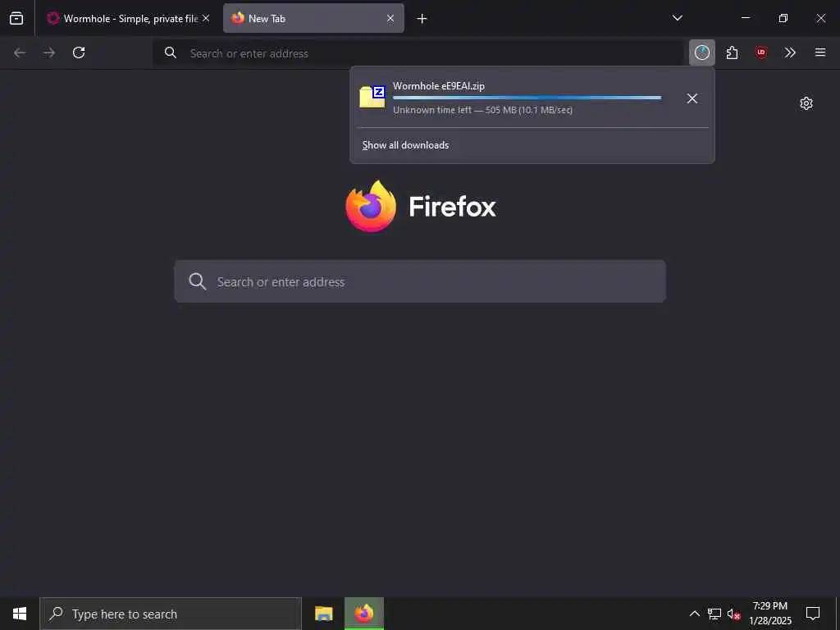Switch to the Wormhole tab

coord(129,18)
